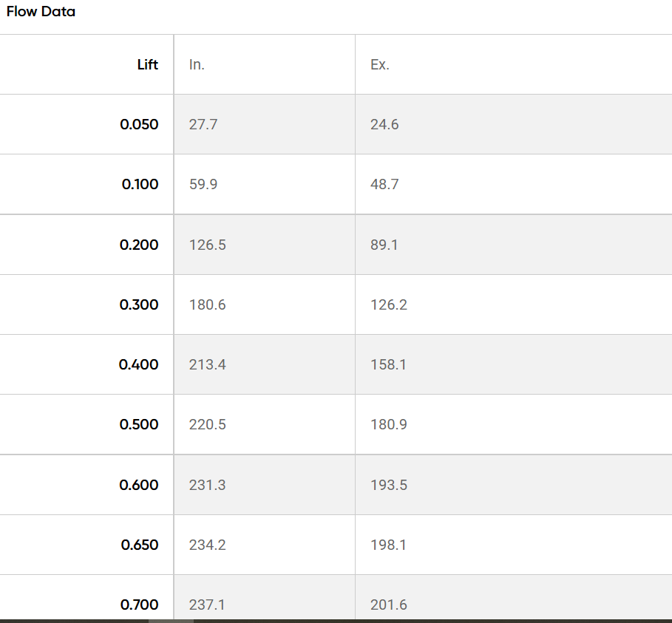This screenshot has height=623, width=672.
Task: Select exhaust value 201.6
Action: point(389,605)
